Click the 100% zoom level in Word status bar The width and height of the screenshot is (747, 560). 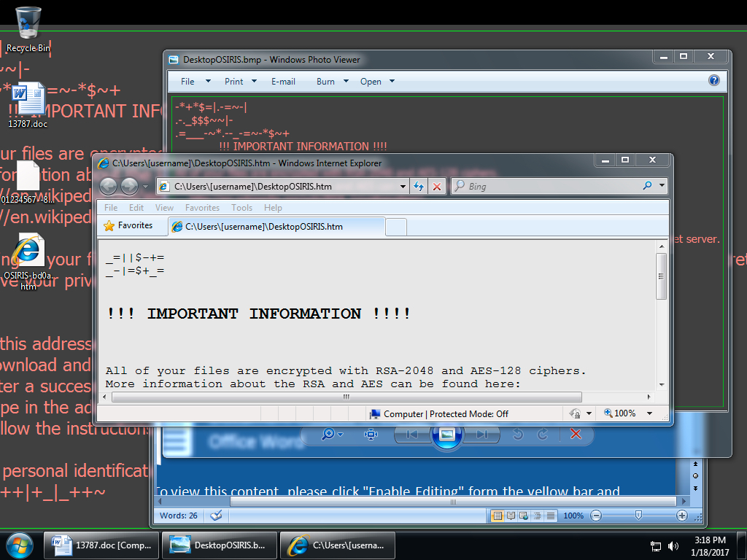(573, 516)
